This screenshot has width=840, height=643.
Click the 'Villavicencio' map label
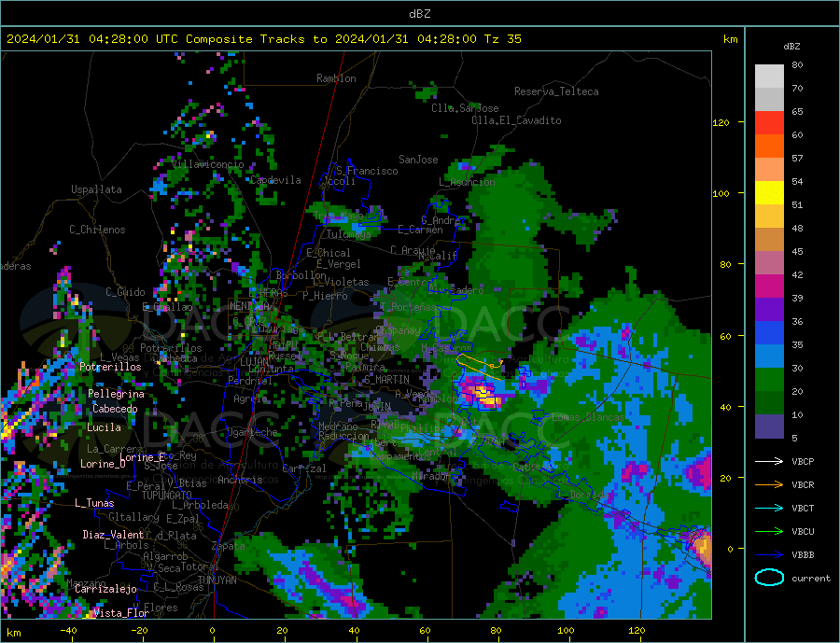(x=208, y=164)
